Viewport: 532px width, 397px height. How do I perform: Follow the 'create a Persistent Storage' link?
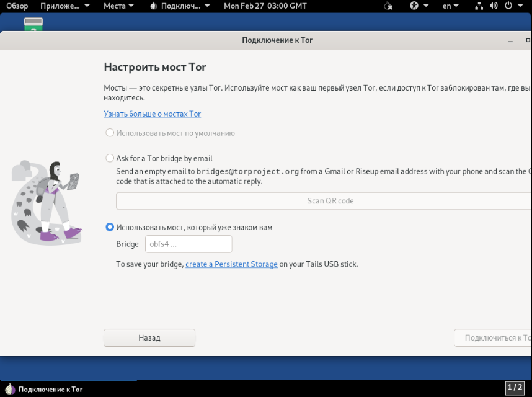tap(231, 264)
